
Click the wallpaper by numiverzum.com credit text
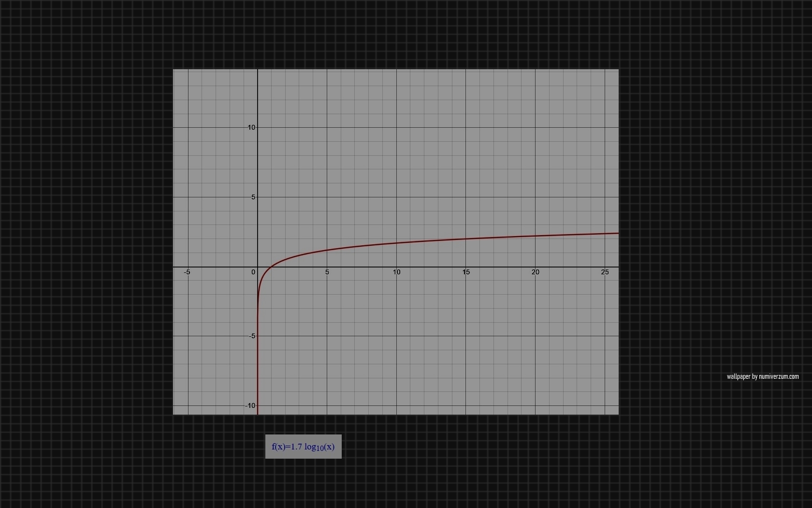(763, 376)
